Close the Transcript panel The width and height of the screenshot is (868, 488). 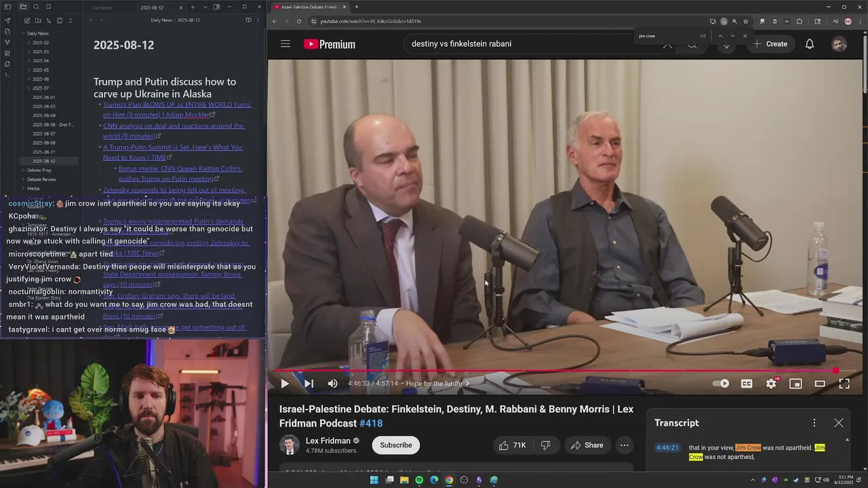pos(839,423)
